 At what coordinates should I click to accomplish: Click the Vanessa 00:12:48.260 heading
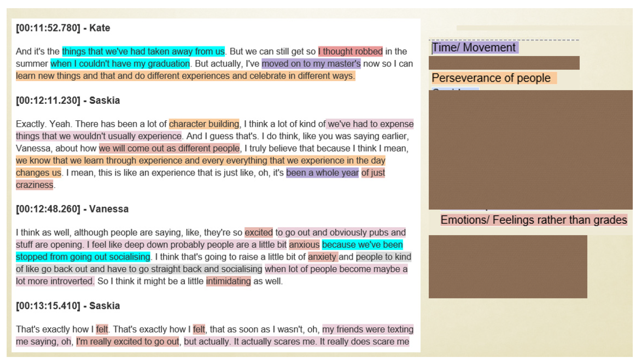72,209
